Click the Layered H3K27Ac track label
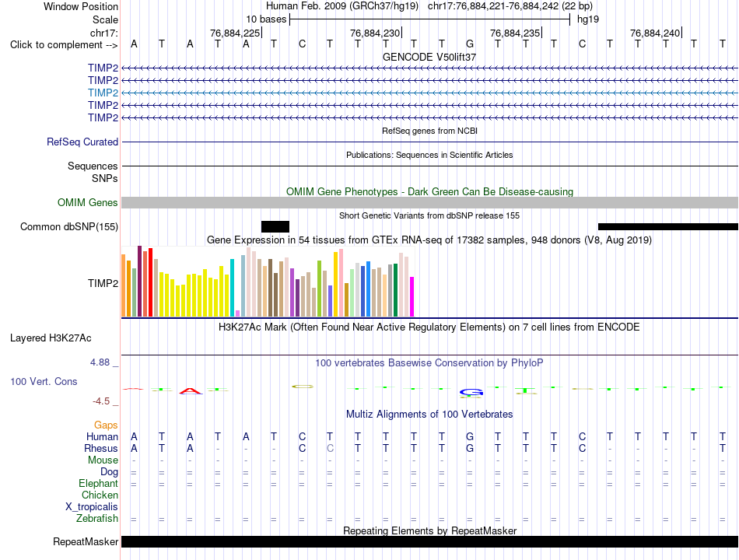This screenshot has width=739, height=560. (51, 338)
